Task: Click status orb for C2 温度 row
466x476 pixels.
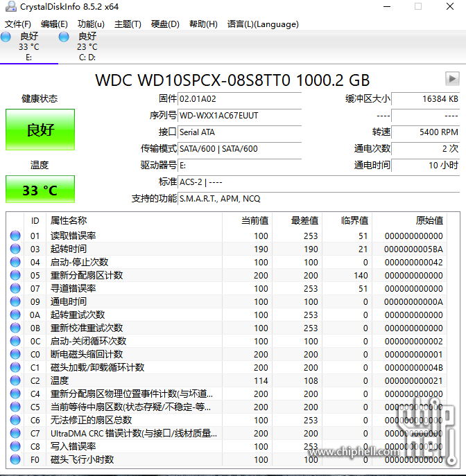Action: [15, 380]
